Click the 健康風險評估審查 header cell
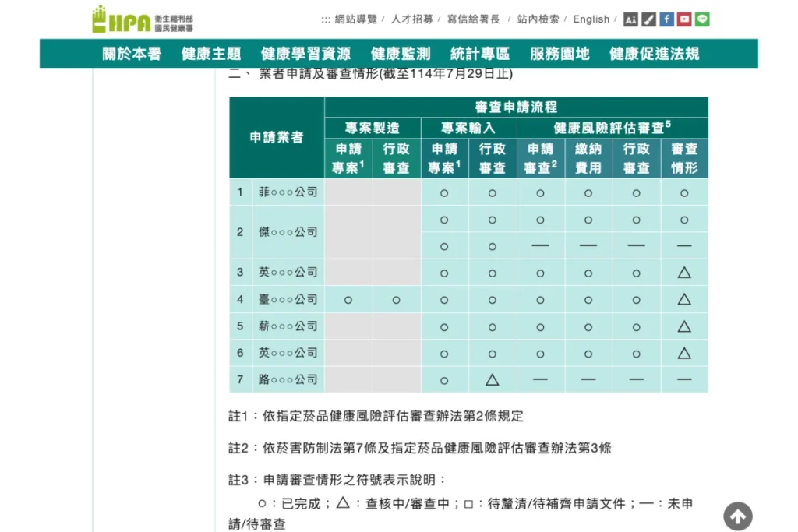The width and height of the screenshot is (798, 532). [613, 129]
